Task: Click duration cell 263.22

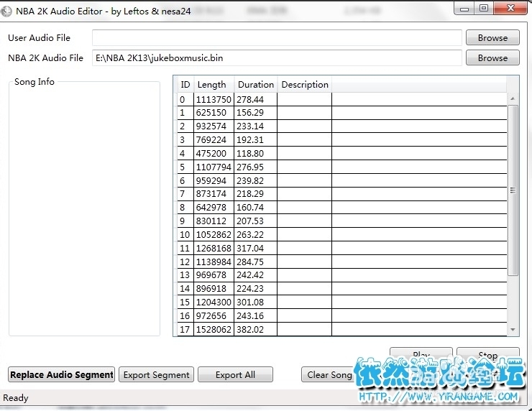Action: point(255,234)
